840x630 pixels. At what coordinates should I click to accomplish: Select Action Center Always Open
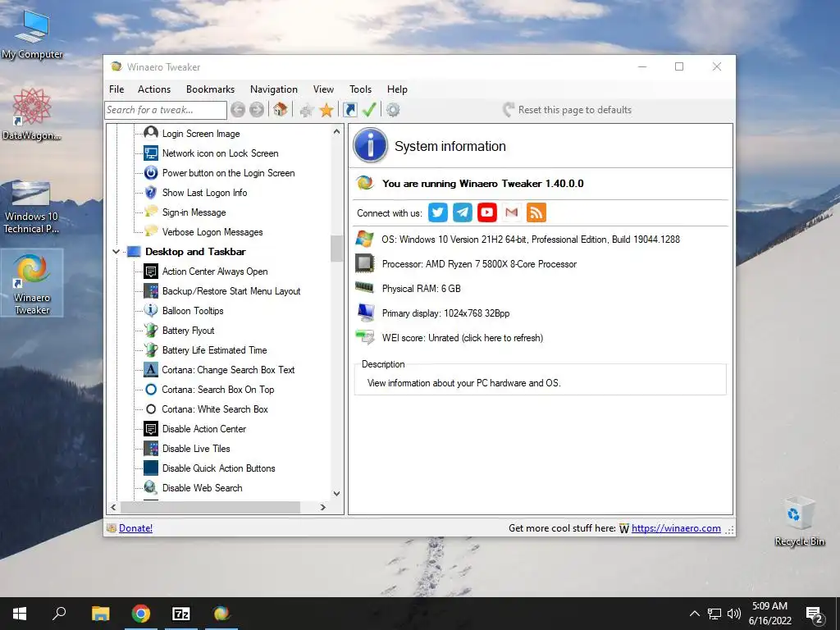point(215,271)
